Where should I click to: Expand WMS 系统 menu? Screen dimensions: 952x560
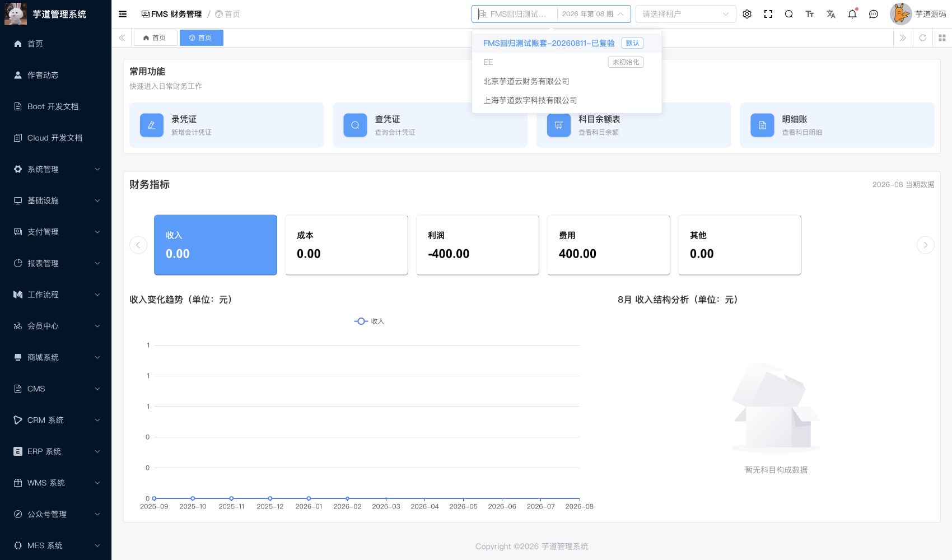tap(55, 483)
